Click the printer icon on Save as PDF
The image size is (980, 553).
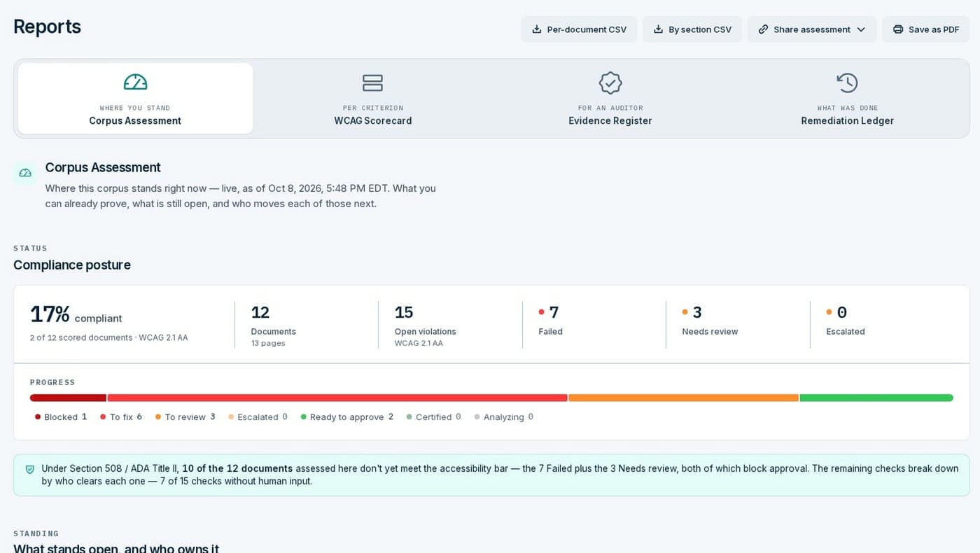pyautogui.click(x=898, y=29)
